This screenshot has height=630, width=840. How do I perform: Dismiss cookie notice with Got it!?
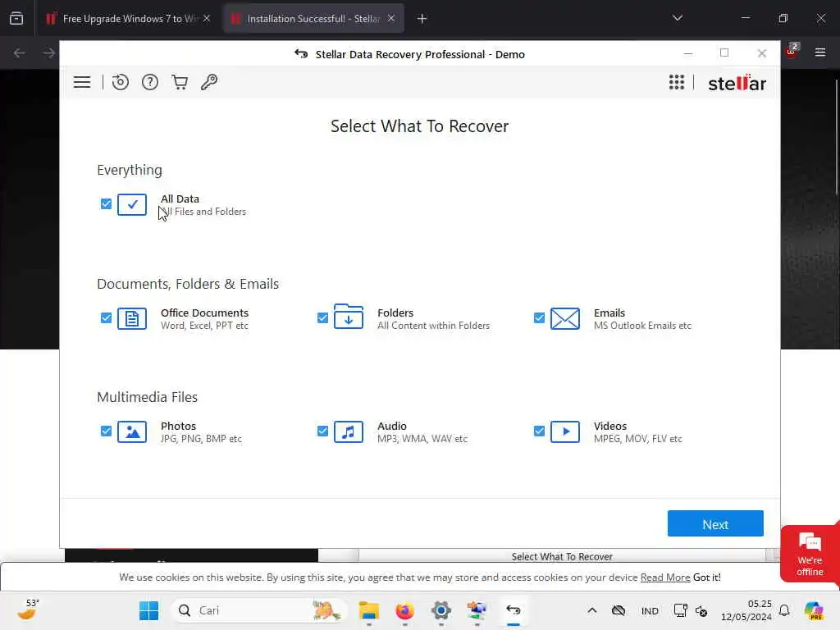706,577
